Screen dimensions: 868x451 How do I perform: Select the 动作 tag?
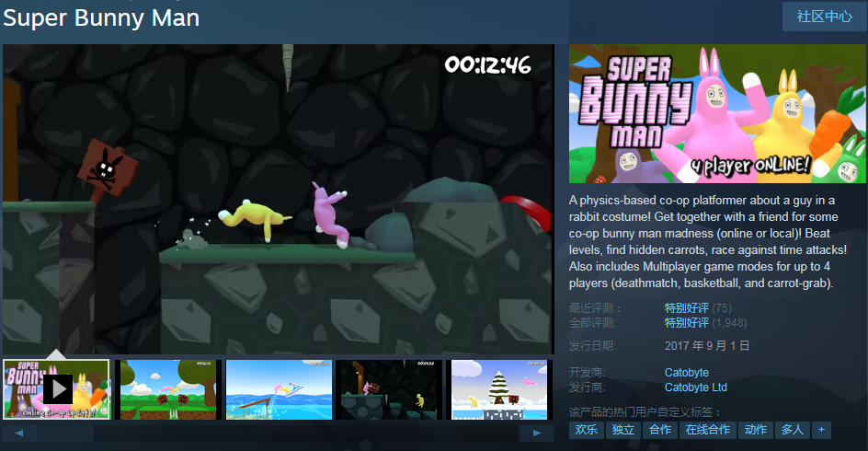tap(756, 430)
